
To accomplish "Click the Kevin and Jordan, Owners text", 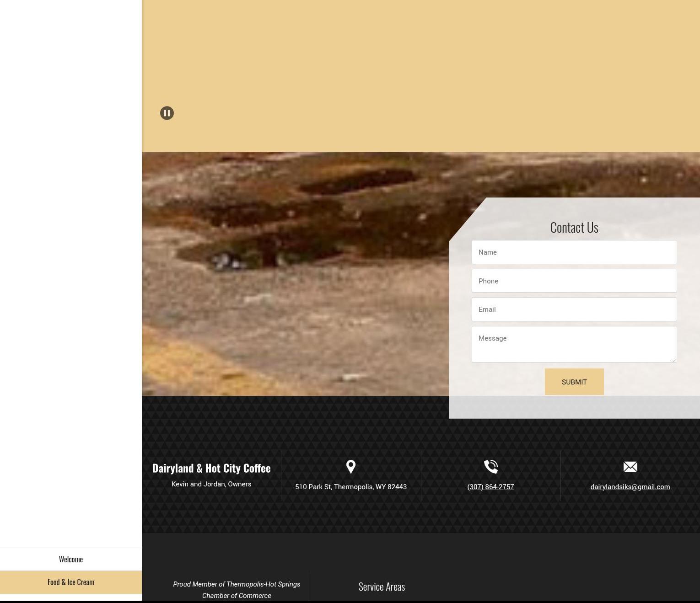I will coord(211,484).
